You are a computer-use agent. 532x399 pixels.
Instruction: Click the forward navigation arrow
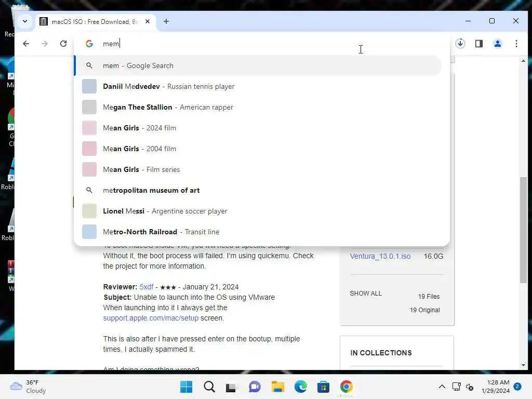45,44
